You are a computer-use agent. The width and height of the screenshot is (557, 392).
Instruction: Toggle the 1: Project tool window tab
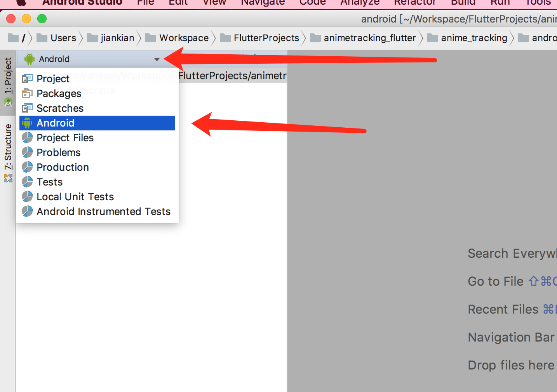pos(8,82)
